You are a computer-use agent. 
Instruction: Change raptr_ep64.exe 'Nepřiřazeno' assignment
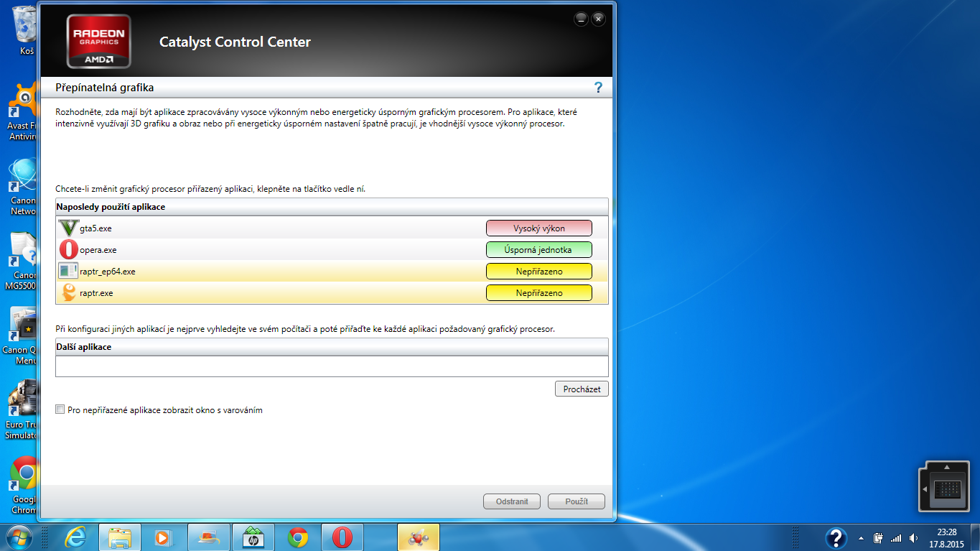point(538,272)
